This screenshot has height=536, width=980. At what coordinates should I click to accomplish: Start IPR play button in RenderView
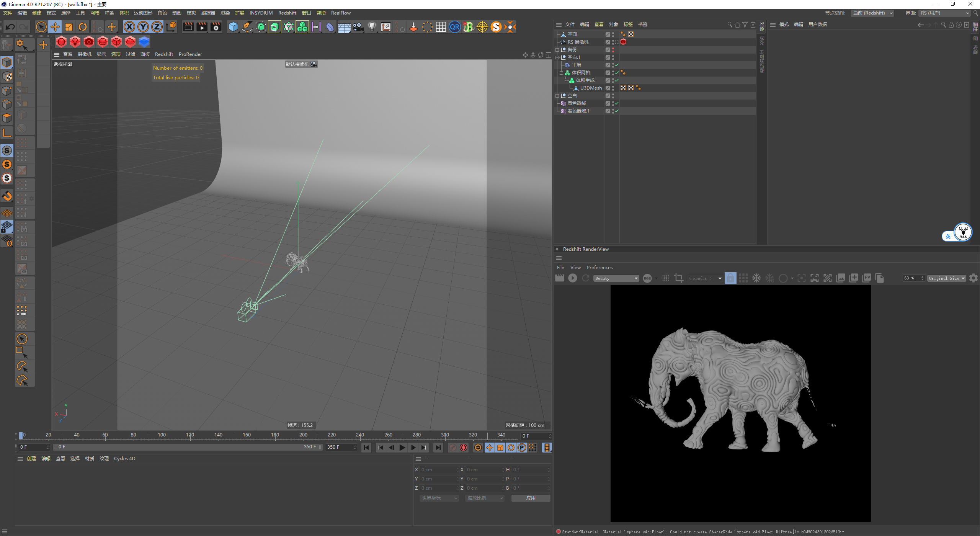pyautogui.click(x=573, y=278)
